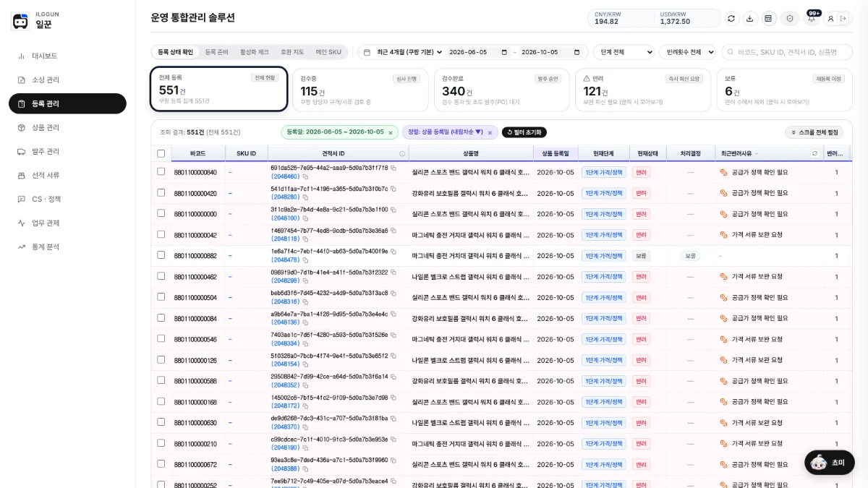Click the layout panel icon in the header

coord(767,18)
